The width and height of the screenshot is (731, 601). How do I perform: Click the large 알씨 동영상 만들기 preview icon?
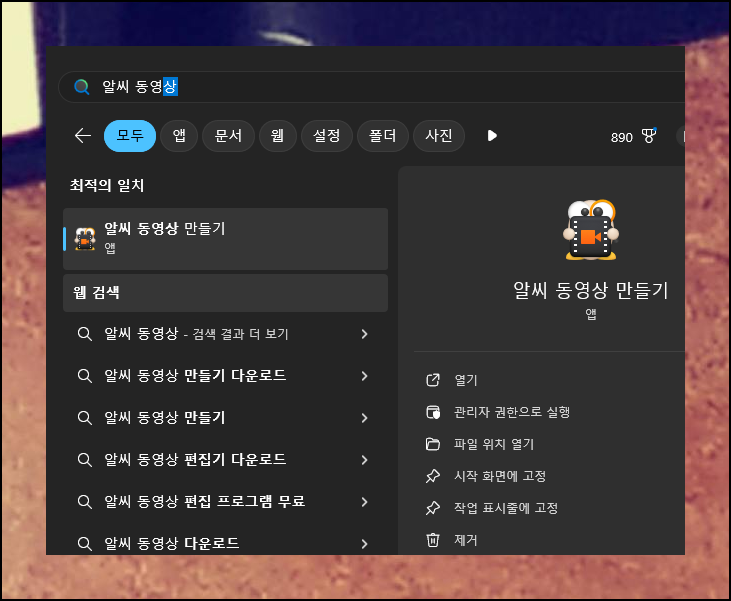coord(591,229)
